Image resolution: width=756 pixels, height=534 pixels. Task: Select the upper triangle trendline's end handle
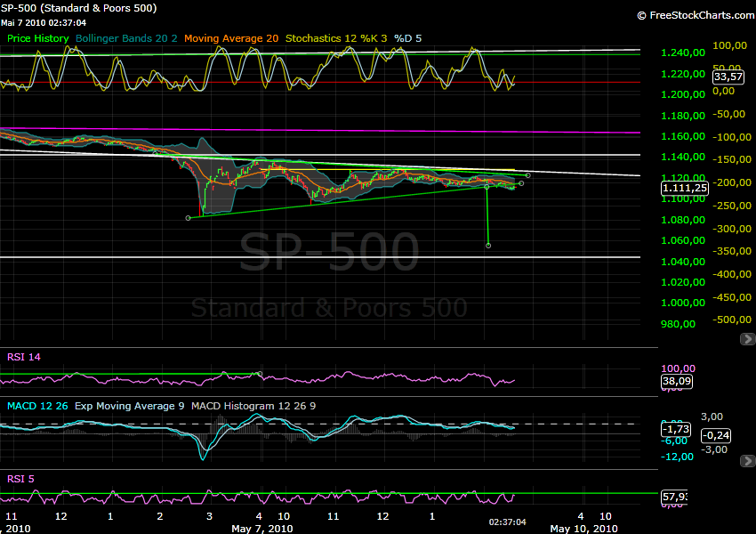click(x=528, y=175)
